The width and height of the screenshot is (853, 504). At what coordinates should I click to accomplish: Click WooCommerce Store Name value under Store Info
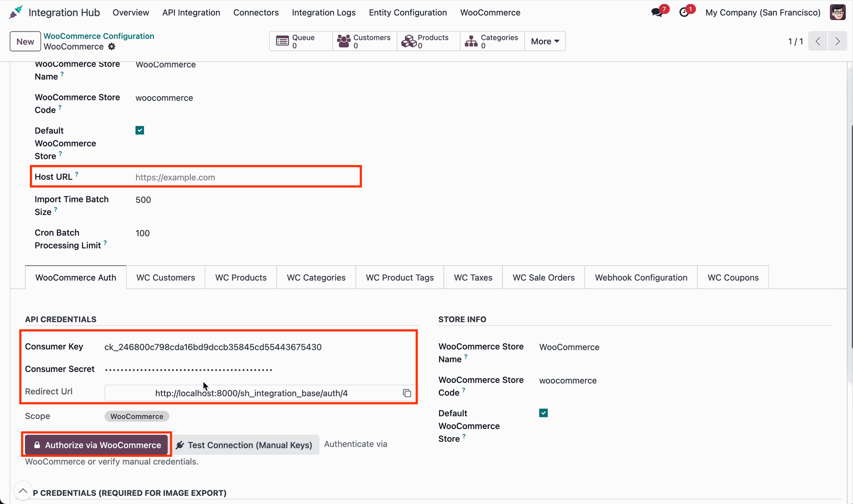569,347
